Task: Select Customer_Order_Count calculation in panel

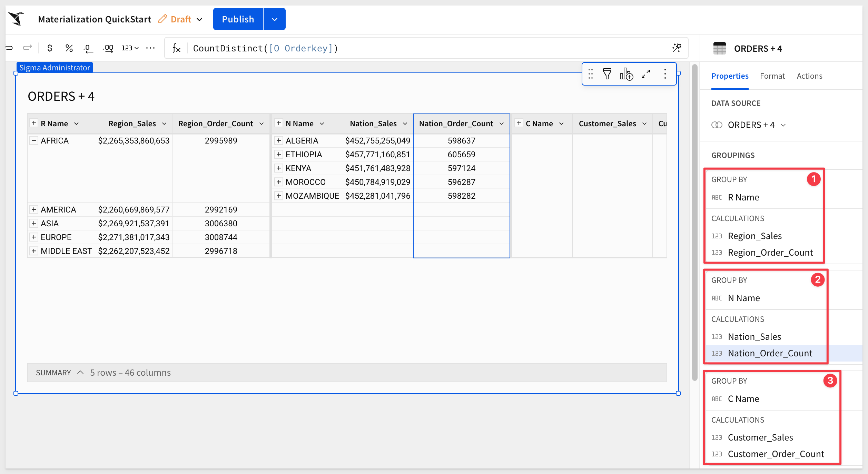Action: tap(776, 454)
